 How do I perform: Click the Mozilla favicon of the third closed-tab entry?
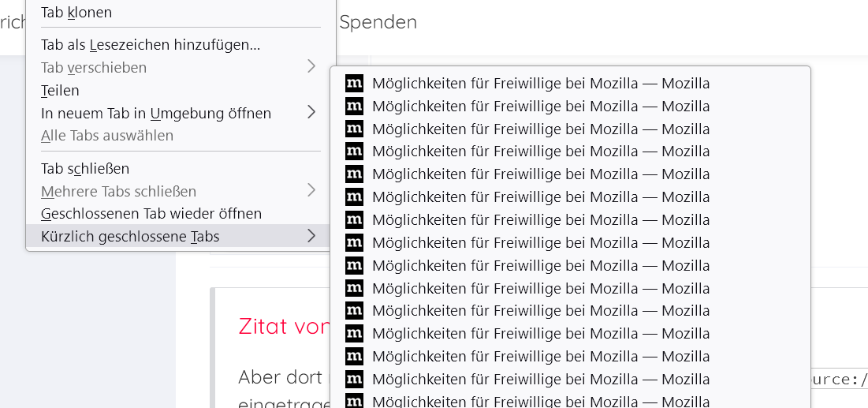click(x=354, y=129)
